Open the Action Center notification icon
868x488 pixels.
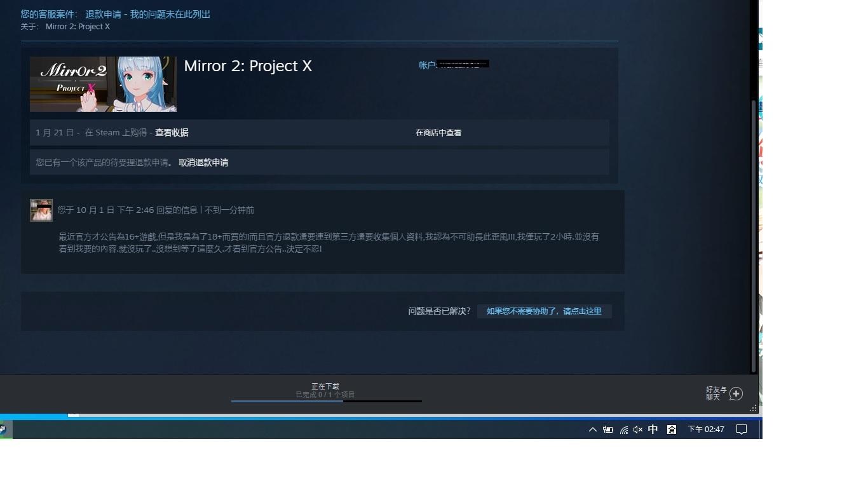741,430
